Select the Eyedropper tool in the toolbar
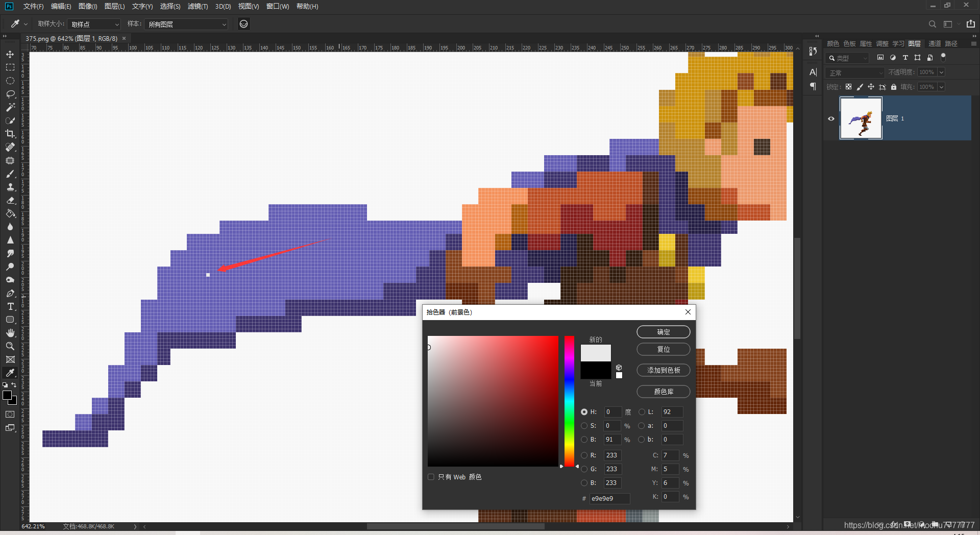Viewport: 980px width, 535px height. [x=10, y=373]
